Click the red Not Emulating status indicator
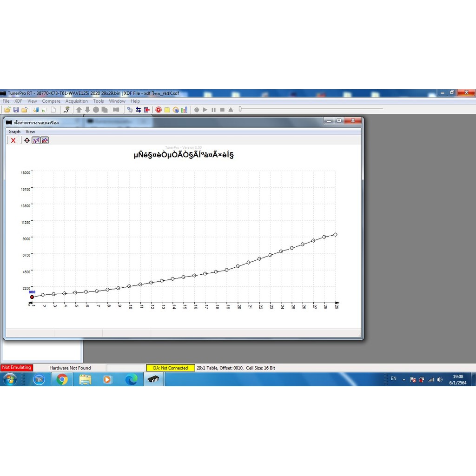Image resolution: width=476 pixels, height=476 pixels. point(17,368)
